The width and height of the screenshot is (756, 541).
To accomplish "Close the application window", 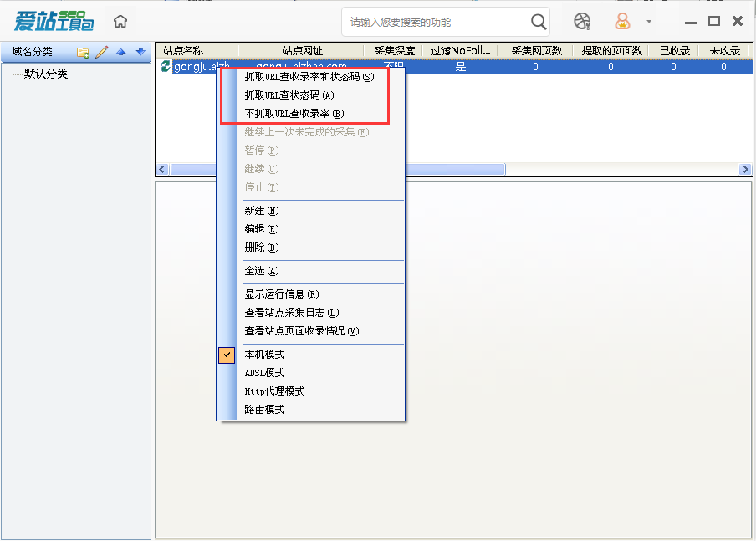I will tap(738, 21).
